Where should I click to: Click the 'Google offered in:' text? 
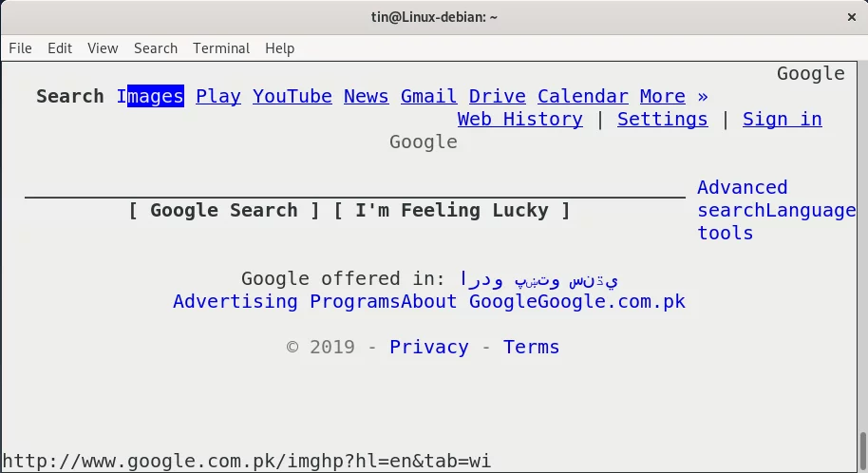tap(343, 278)
